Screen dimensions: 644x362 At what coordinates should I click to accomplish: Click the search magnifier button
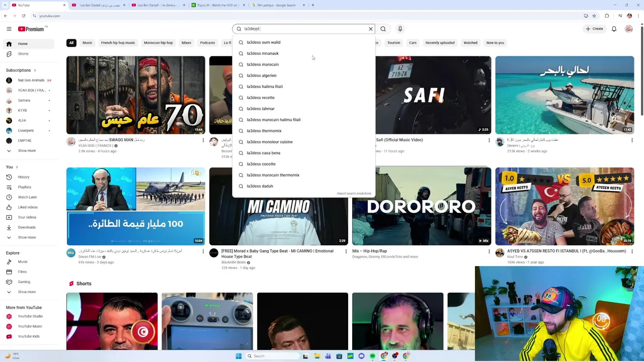pos(383,29)
